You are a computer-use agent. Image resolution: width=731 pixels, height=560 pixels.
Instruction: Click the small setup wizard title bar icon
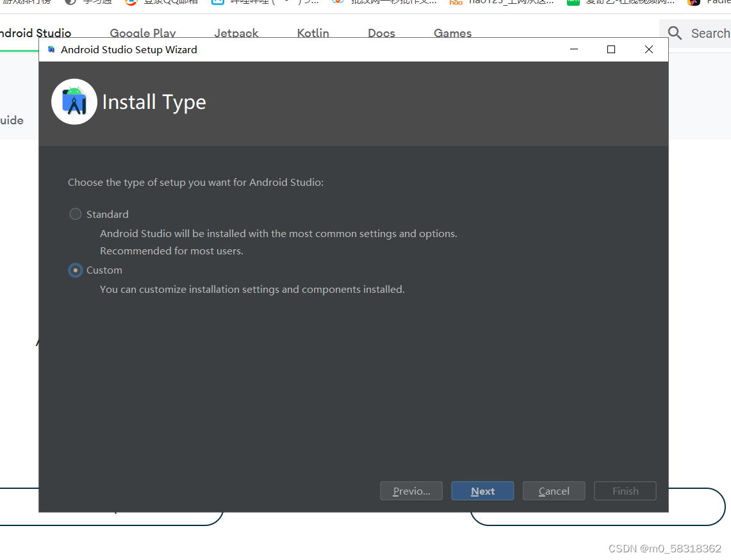(x=51, y=49)
